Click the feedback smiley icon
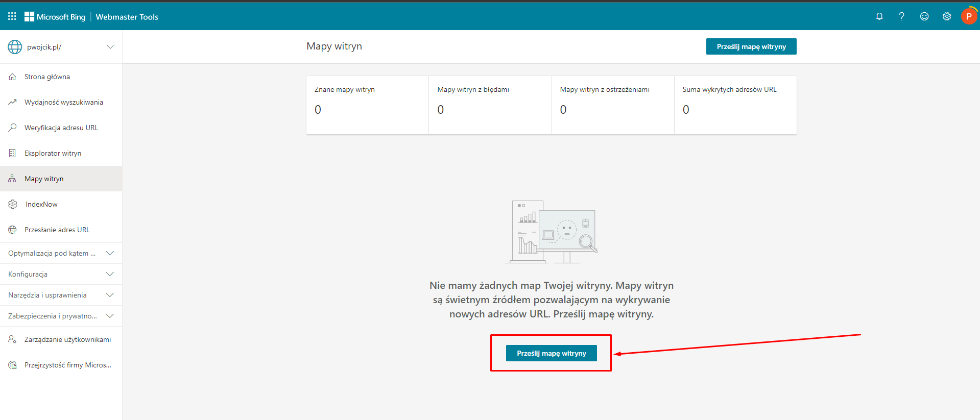 pyautogui.click(x=924, y=16)
